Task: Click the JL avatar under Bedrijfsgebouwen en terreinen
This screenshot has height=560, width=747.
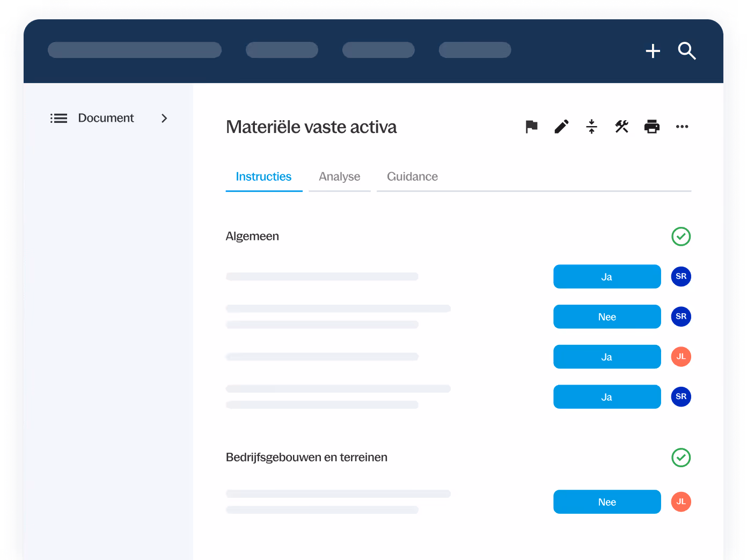Action: point(681,502)
